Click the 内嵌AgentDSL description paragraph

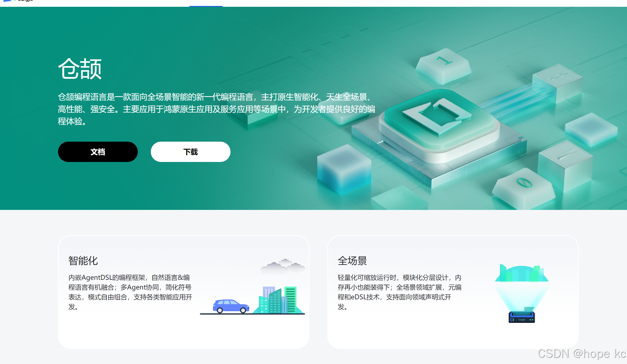(130, 292)
